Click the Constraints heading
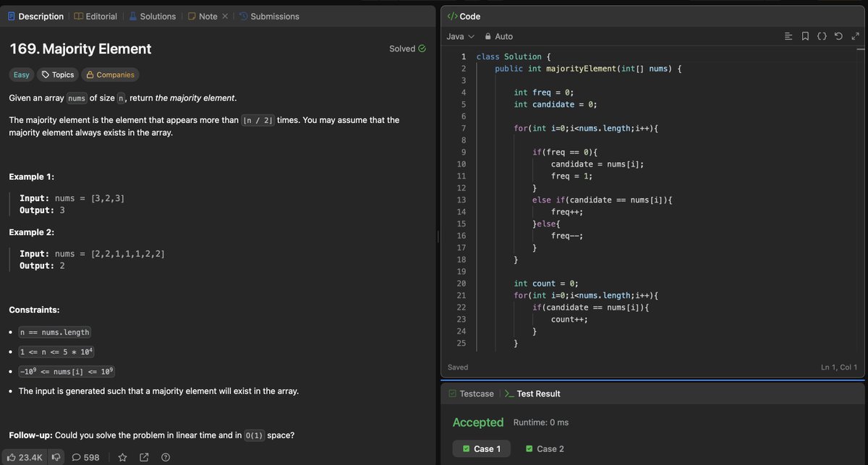Viewport: 868px width, 465px height. [x=34, y=310]
